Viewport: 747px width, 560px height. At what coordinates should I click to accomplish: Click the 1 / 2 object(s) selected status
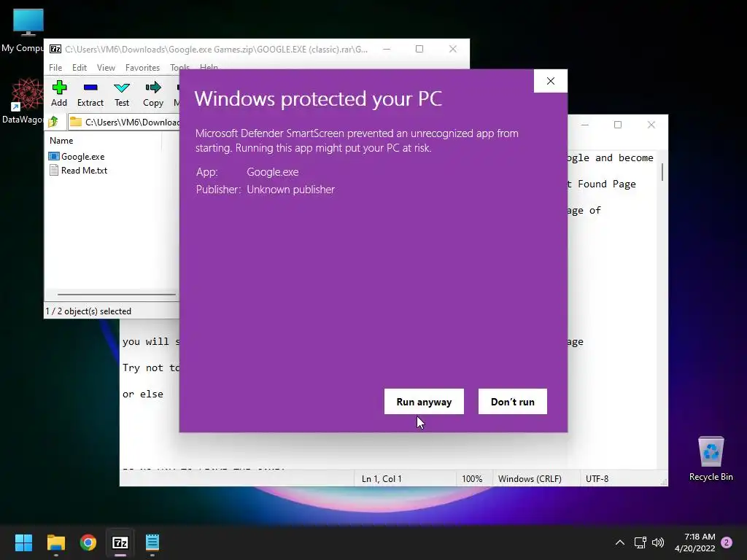coord(88,311)
